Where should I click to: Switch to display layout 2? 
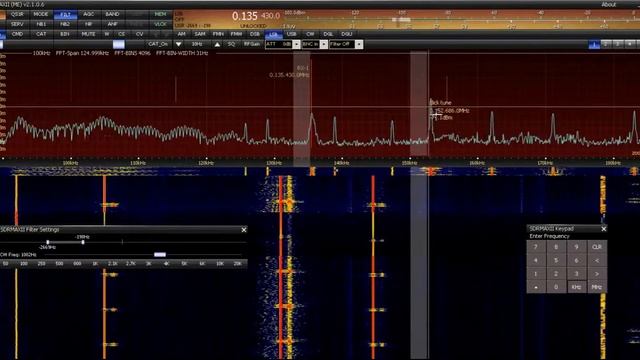click(x=606, y=44)
